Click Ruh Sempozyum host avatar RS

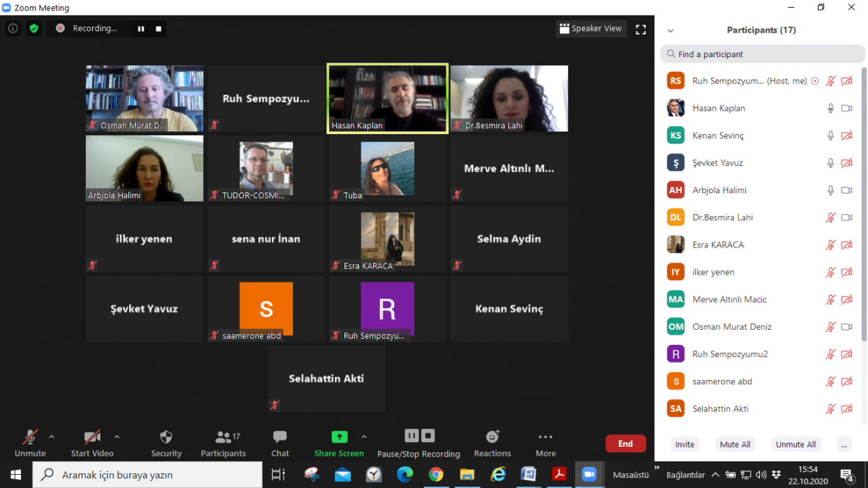click(x=676, y=81)
